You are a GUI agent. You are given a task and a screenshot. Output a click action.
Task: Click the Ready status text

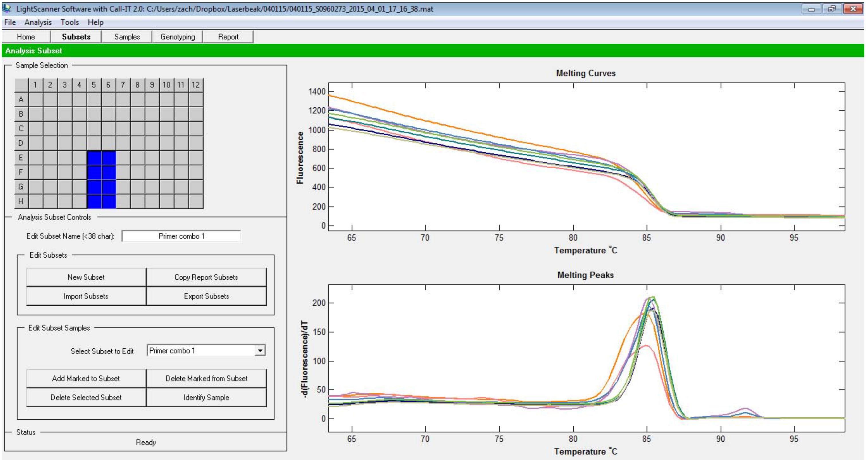point(145,442)
